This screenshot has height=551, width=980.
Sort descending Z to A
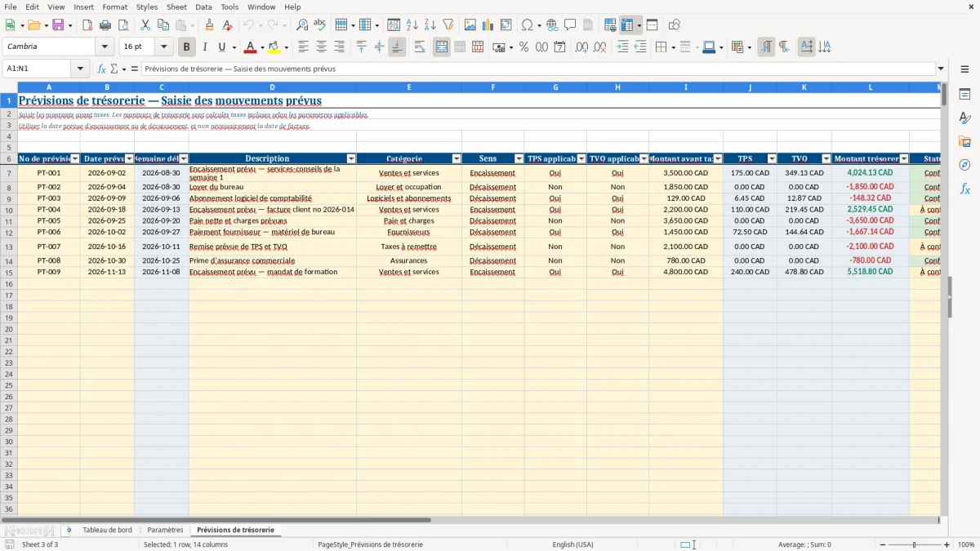(x=430, y=25)
